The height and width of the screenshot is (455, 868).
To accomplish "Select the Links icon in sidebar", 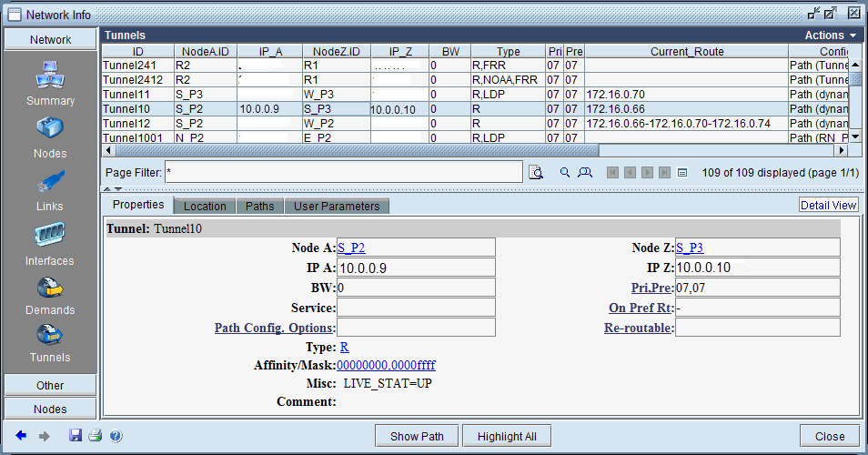I will pos(50,183).
